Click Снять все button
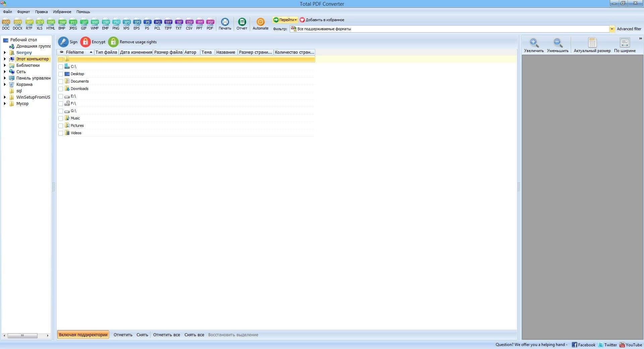The image size is (644, 349). pyautogui.click(x=194, y=335)
